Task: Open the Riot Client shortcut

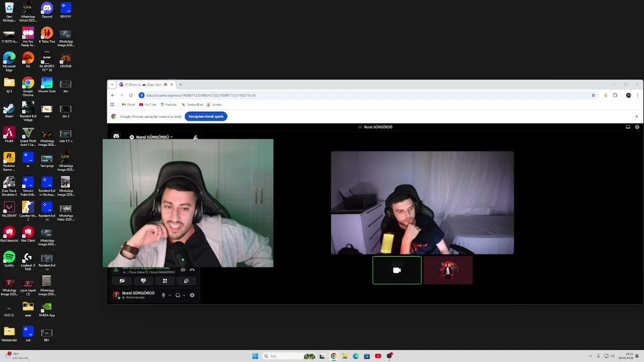Action: point(28,235)
